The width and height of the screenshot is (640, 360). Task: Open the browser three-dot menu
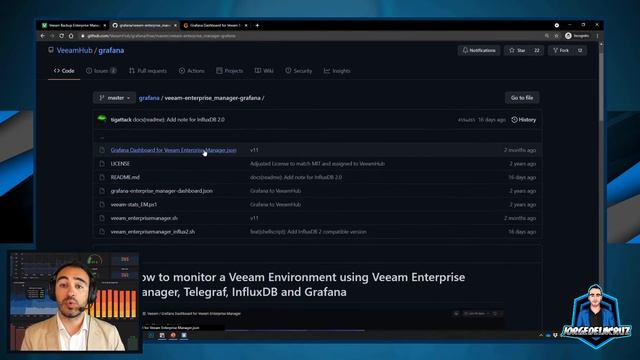[597, 36]
